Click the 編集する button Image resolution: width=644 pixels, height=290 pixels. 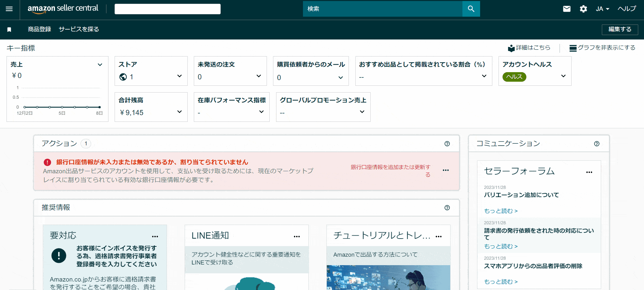(620, 30)
